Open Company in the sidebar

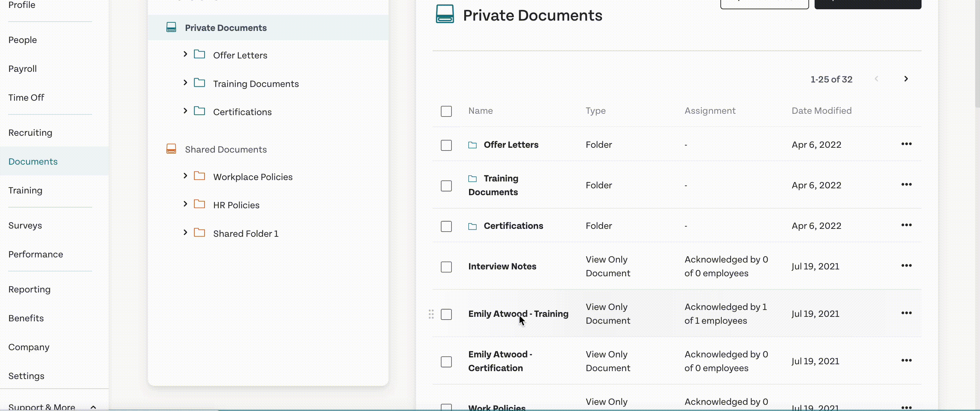pos(29,347)
